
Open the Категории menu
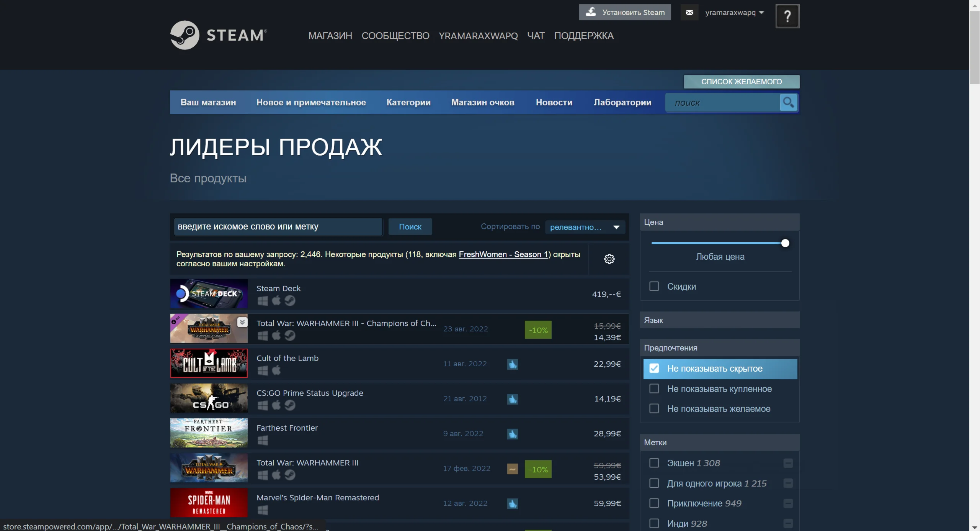click(x=408, y=102)
